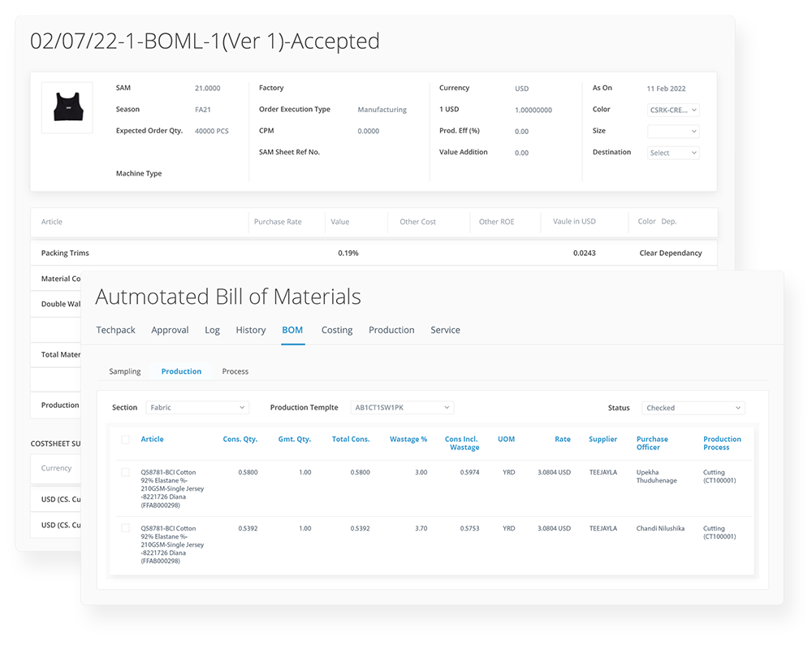Switch to the Techpack tab

click(x=115, y=330)
